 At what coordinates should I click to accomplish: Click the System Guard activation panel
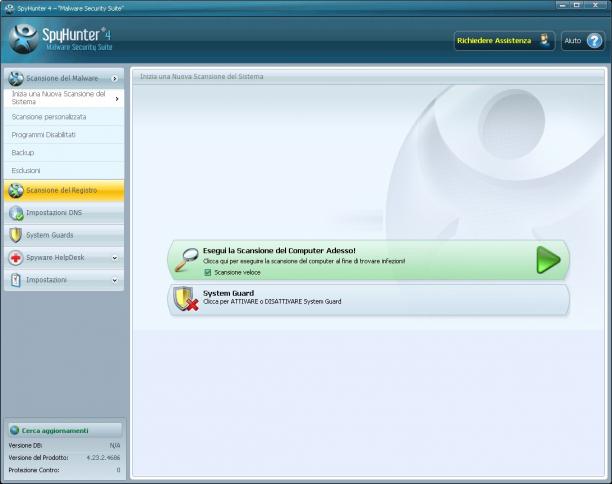[x=369, y=299]
